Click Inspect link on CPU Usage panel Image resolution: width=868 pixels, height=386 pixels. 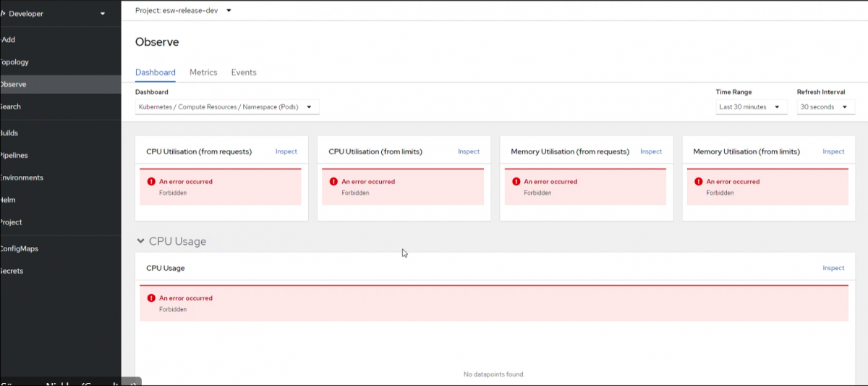(833, 268)
